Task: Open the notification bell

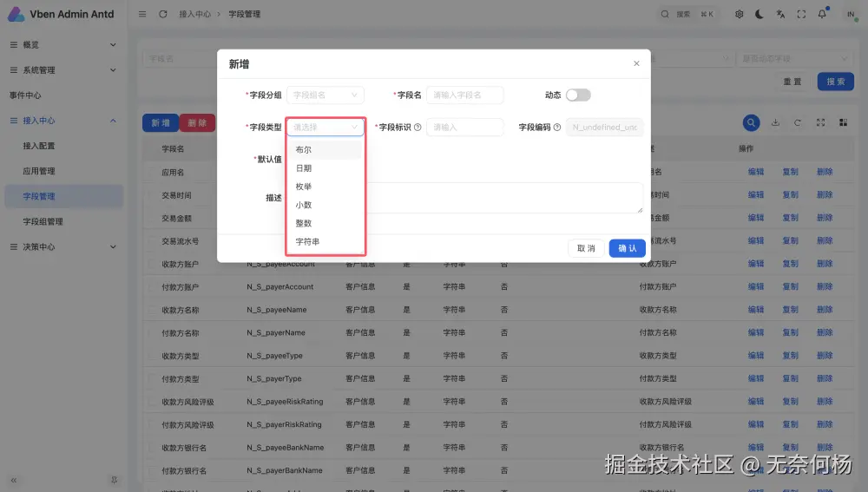Action: pos(822,14)
